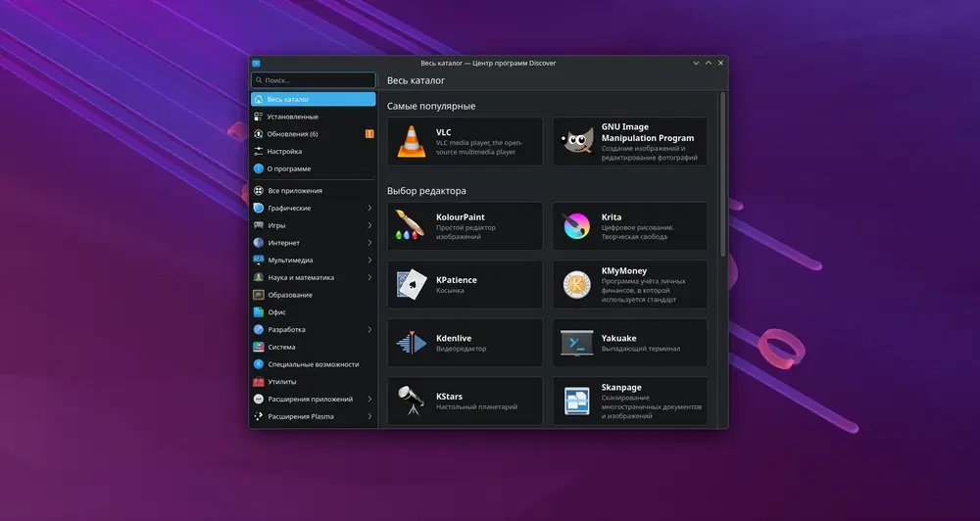Click the Специальные возможности label
Viewport: 980px width, 521px height.
point(314,364)
